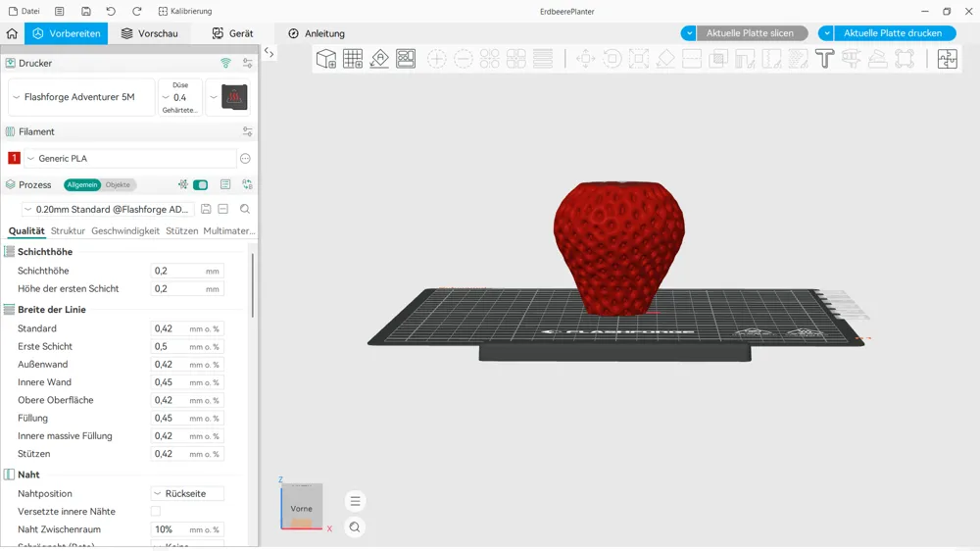The height and width of the screenshot is (551, 980).
Task: Click the Redo arrow
Action: 137,11
